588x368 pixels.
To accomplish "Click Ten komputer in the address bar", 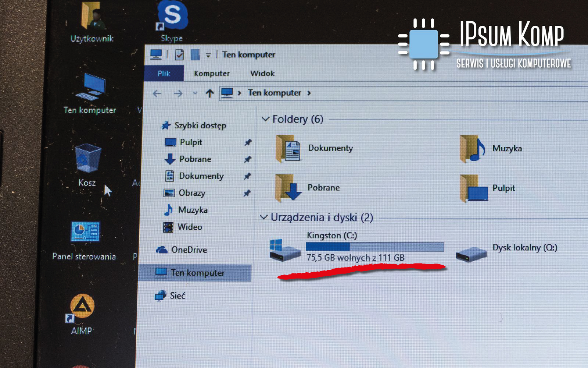I will (274, 93).
